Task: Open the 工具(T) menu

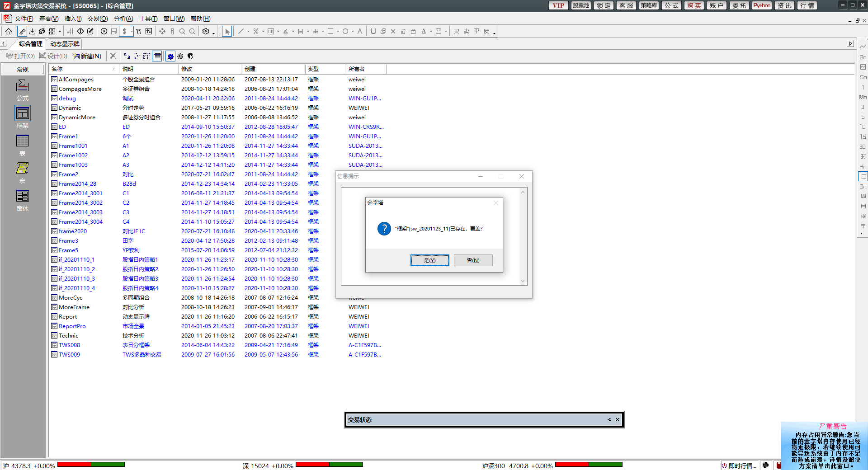Action: tap(148, 19)
